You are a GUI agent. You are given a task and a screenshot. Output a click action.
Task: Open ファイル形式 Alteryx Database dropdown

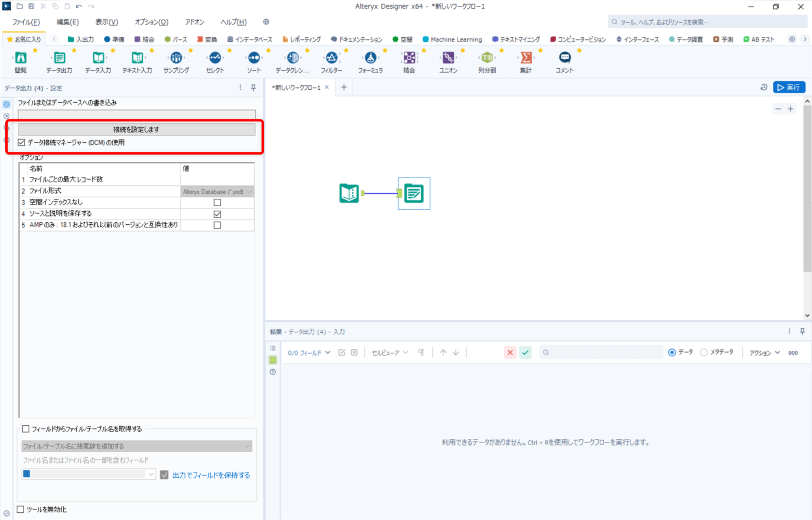click(x=217, y=192)
